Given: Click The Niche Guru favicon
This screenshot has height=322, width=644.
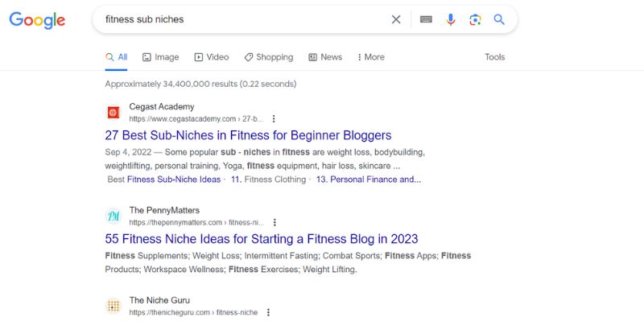Looking at the screenshot, I should [x=114, y=306].
